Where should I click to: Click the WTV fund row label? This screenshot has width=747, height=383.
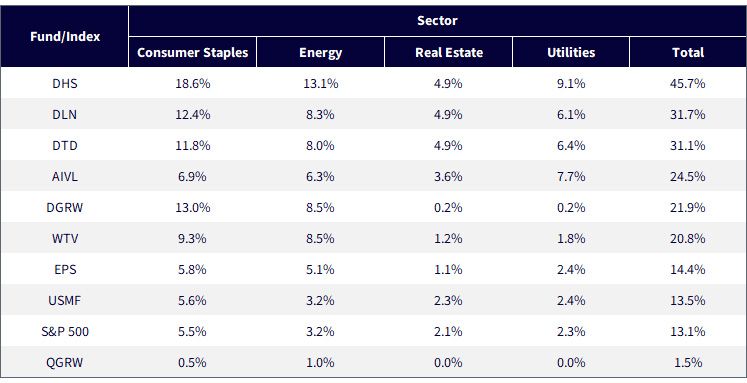(x=65, y=238)
